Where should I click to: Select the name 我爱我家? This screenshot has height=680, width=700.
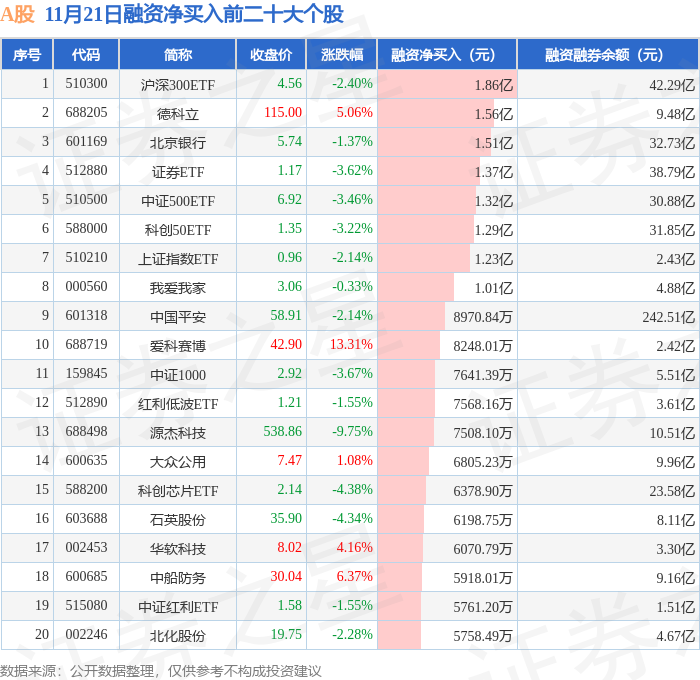pyautogui.click(x=178, y=288)
